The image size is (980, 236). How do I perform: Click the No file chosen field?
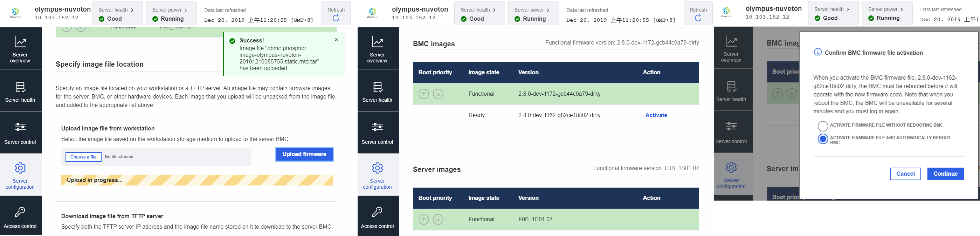[x=119, y=157]
